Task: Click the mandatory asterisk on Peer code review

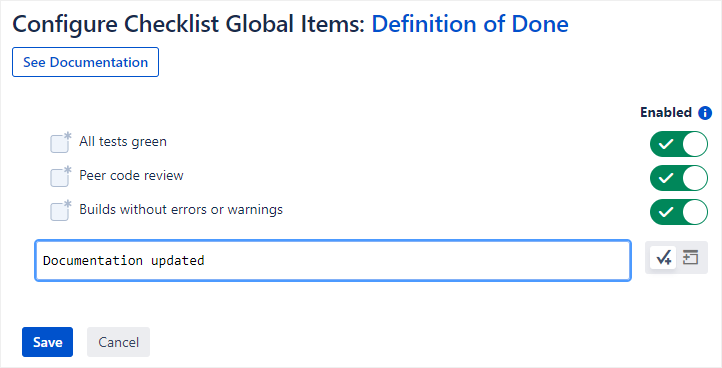Action: click(68, 169)
